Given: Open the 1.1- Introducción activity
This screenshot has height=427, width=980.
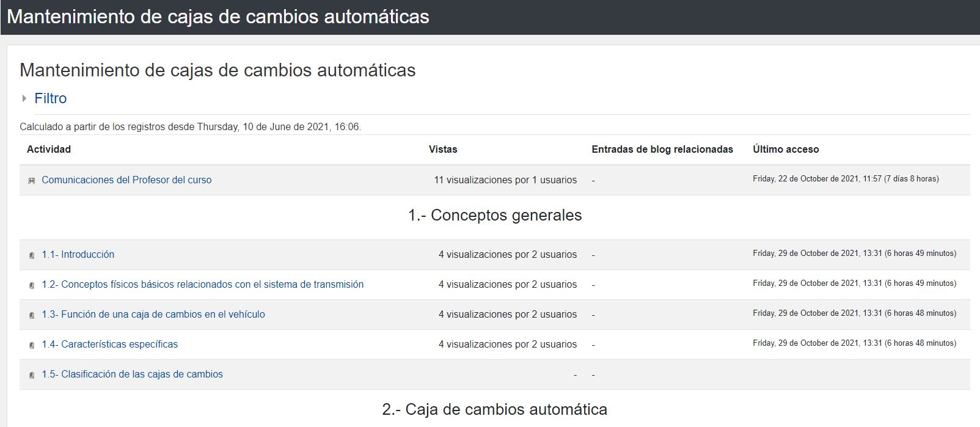Looking at the screenshot, I should (78, 255).
